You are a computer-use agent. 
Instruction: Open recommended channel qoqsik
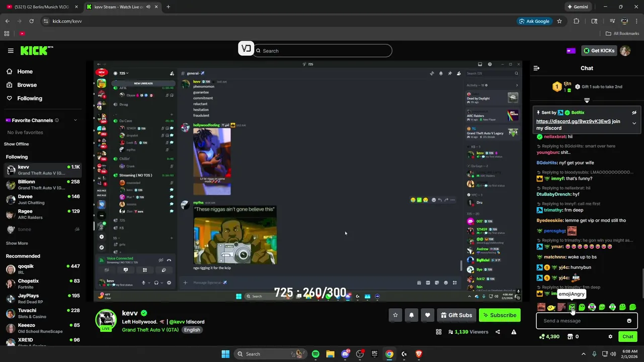click(42, 269)
